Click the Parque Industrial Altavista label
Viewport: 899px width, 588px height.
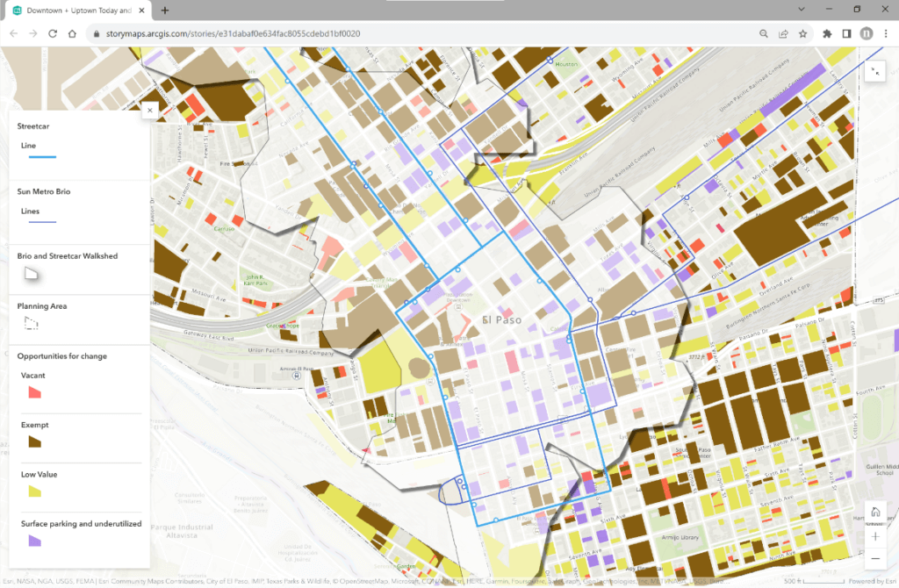pos(182,531)
